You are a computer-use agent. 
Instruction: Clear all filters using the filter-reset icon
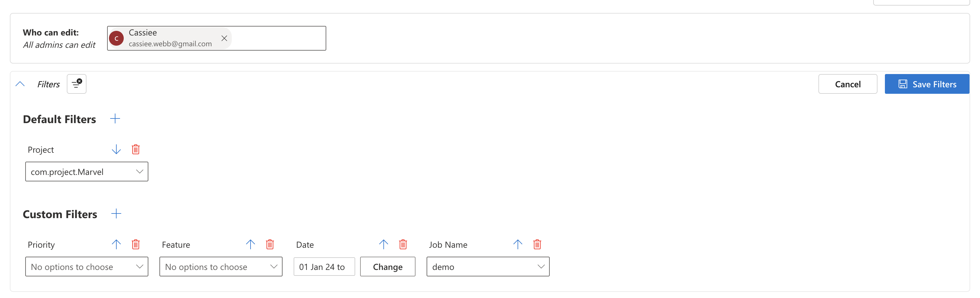[76, 84]
